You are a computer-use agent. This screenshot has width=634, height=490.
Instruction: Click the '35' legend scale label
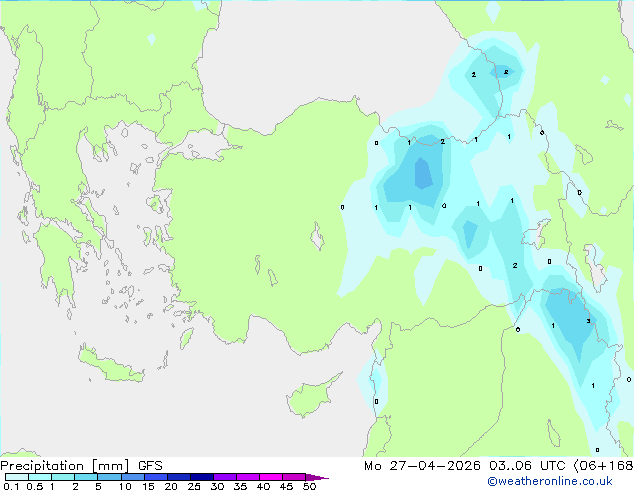pyautogui.click(x=240, y=486)
